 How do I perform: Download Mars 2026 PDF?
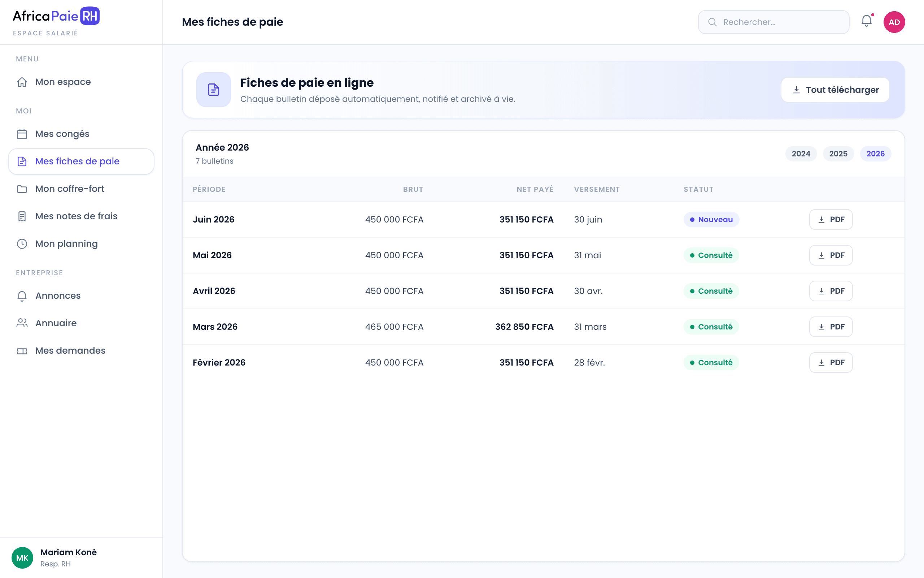coord(831,327)
